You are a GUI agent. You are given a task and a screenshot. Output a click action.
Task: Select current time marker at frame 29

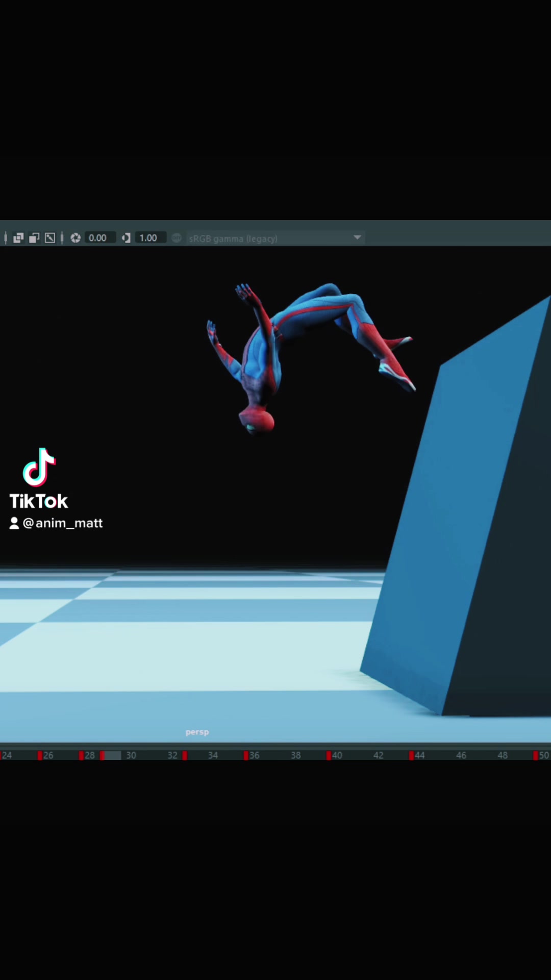[x=111, y=755]
